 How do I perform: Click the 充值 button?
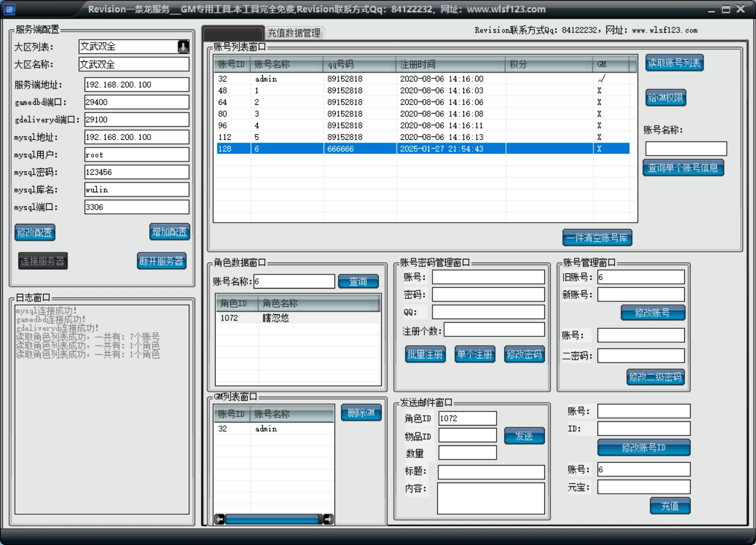click(x=670, y=506)
